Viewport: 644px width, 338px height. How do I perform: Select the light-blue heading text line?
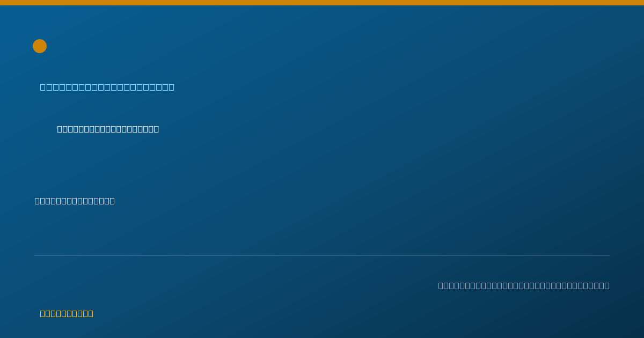(x=107, y=87)
